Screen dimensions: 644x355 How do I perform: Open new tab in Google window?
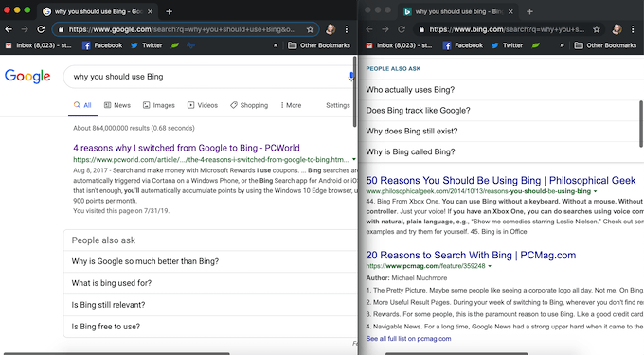[169, 11]
